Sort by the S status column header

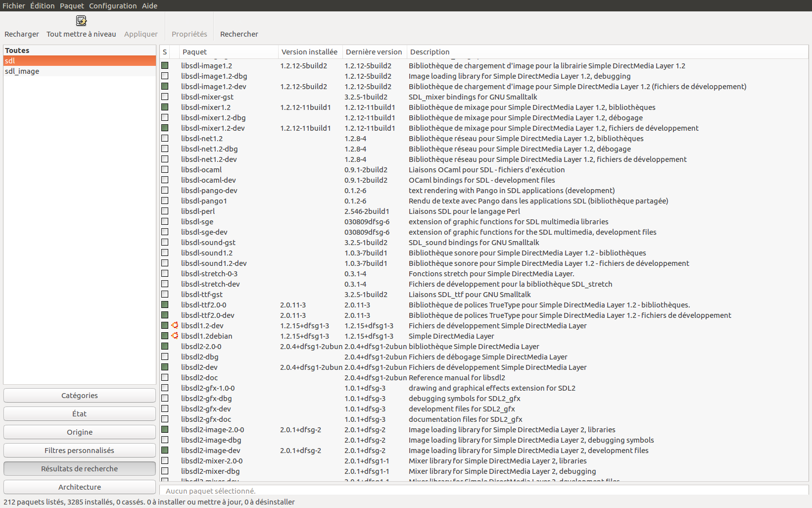(165, 52)
